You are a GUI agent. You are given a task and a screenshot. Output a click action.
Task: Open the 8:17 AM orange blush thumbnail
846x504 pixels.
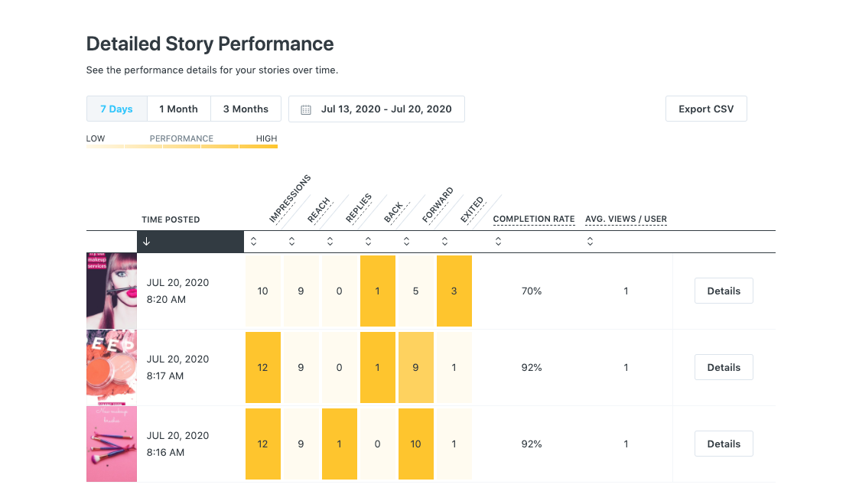[112, 367]
